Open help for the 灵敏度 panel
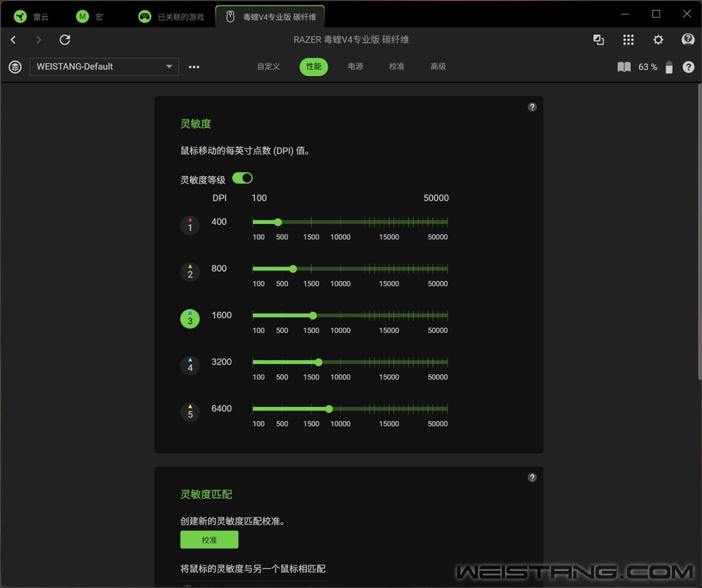Viewport: 702px width, 588px height. 532,107
